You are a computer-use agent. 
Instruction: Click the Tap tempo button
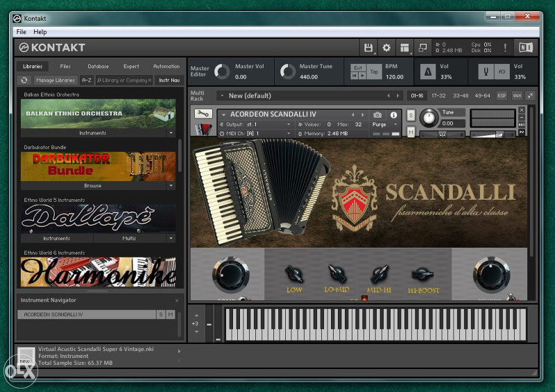[374, 71]
